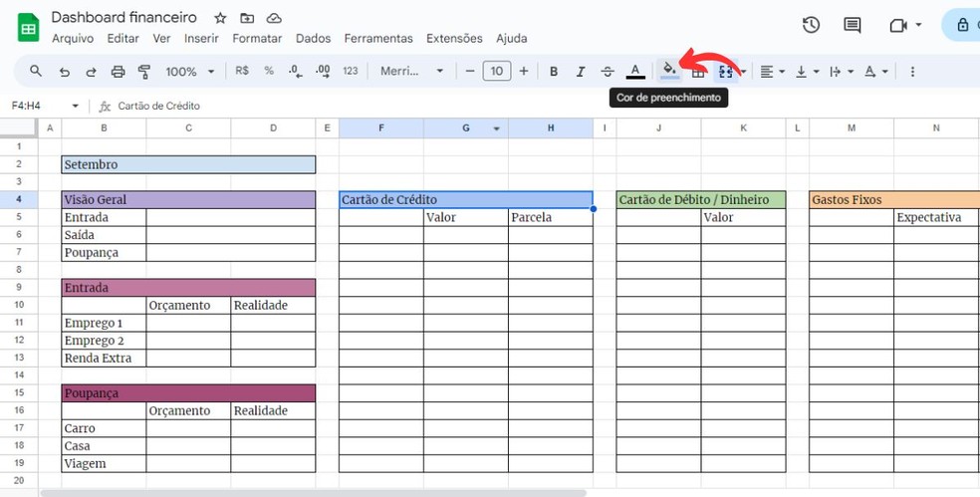Click the share lock button

coord(961,25)
